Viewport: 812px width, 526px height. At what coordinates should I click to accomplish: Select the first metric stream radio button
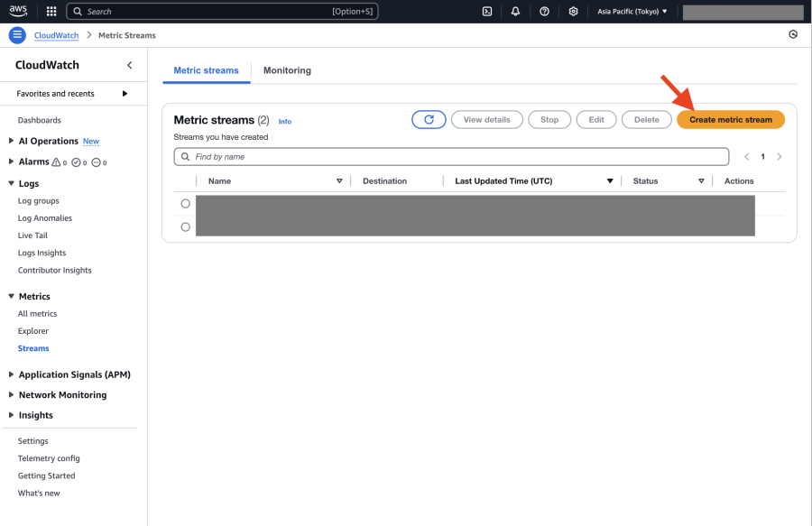pyautogui.click(x=185, y=204)
